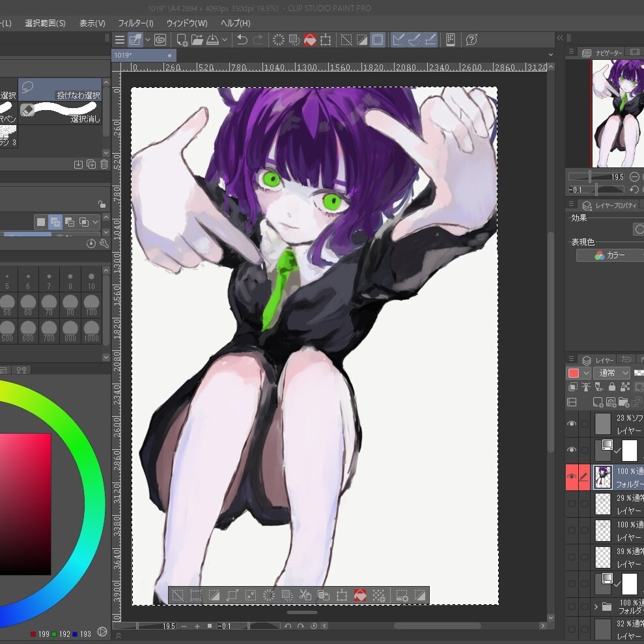Toggle Snap to ruler in command bar
This screenshot has width=644, height=644.
398,40
